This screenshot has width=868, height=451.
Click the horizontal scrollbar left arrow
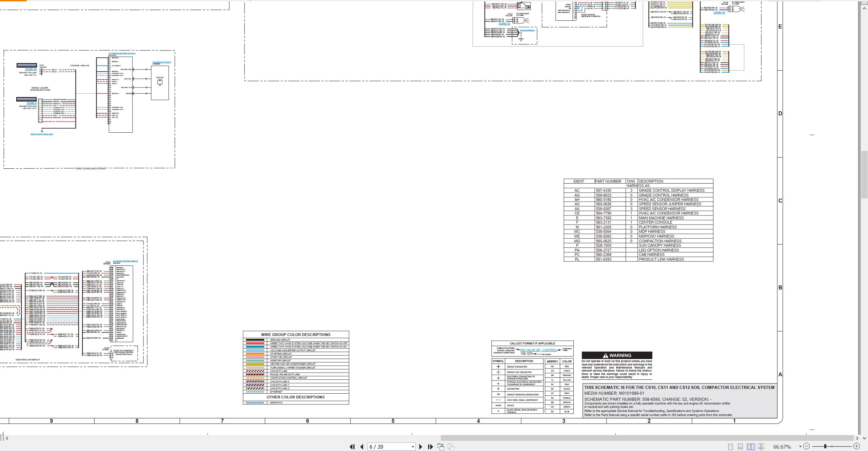[x=7, y=438]
